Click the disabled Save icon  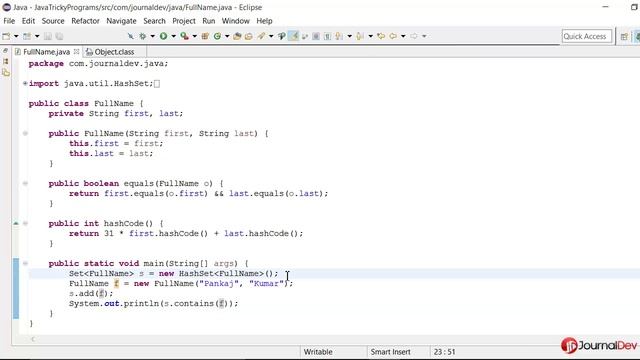(48, 36)
